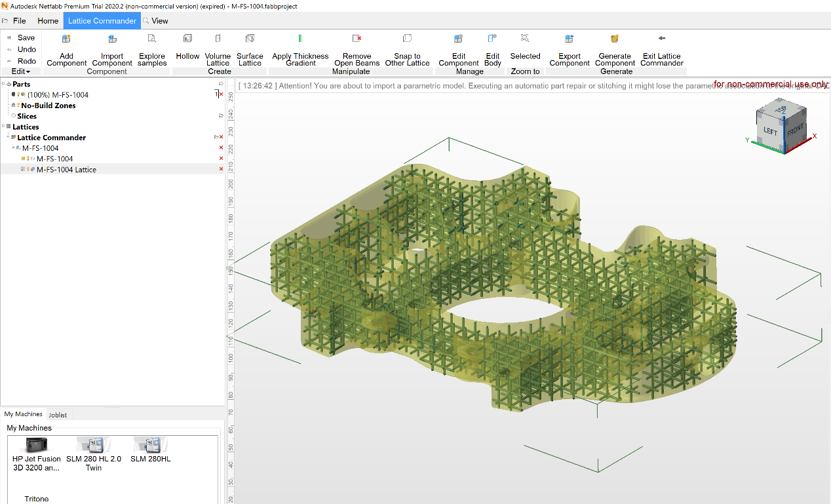The width and height of the screenshot is (831, 504).
Task: Select the Remove Open Beams tool
Action: (x=357, y=49)
